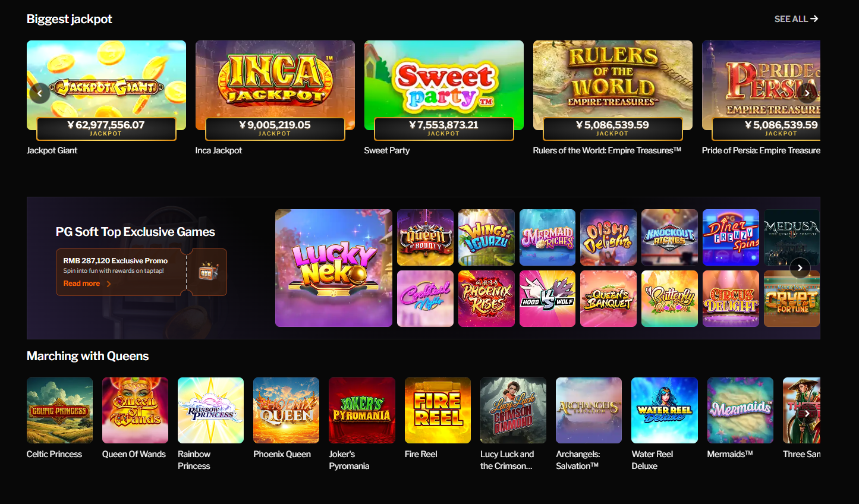Show more Marching with Queens games
The height and width of the screenshot is (504, 859).
coord(807,412)
